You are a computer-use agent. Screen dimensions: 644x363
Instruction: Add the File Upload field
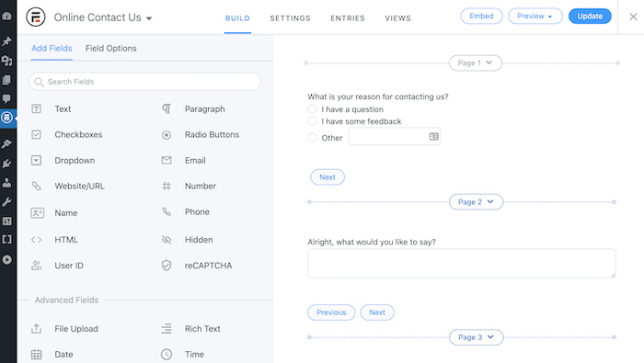64,329
